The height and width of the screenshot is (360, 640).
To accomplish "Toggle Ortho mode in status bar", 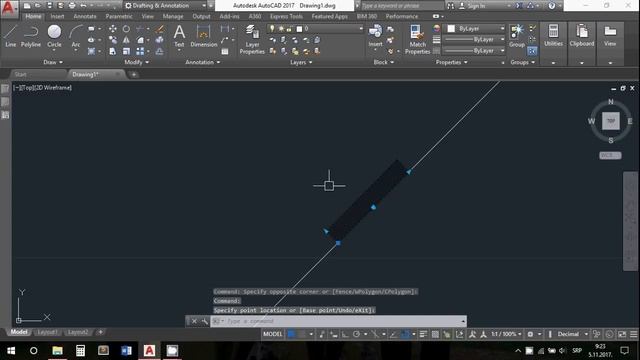I will [345, 334].
